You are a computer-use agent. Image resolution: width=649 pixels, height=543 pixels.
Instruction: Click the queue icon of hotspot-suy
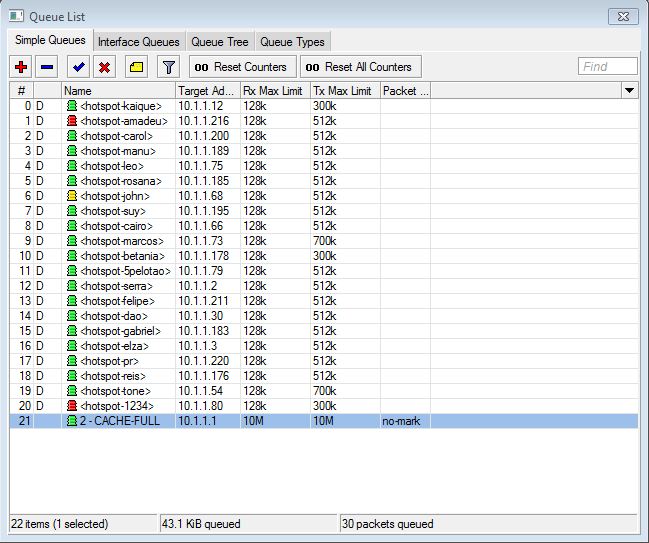pyautogui.click(x=72, y=211)
